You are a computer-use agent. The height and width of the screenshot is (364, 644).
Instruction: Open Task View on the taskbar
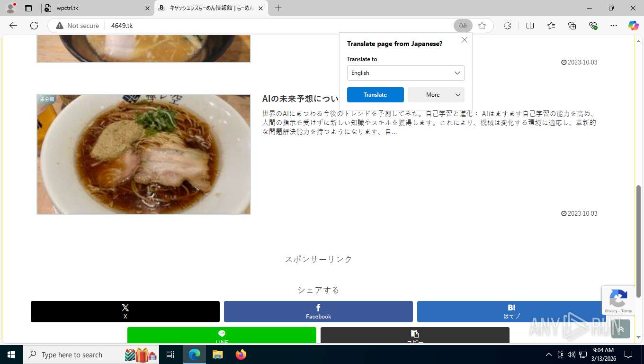pos(170,355)
